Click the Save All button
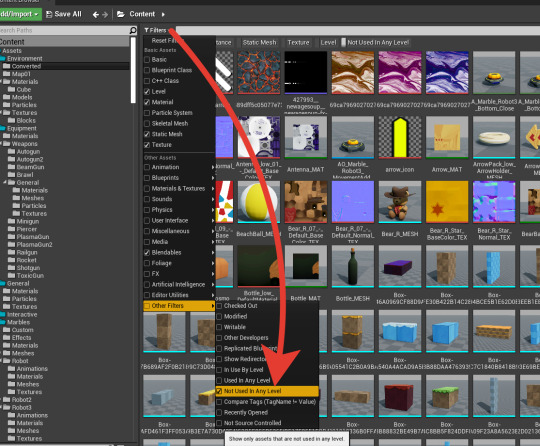Viewport: 540px width, 446px height. (64, 14)
